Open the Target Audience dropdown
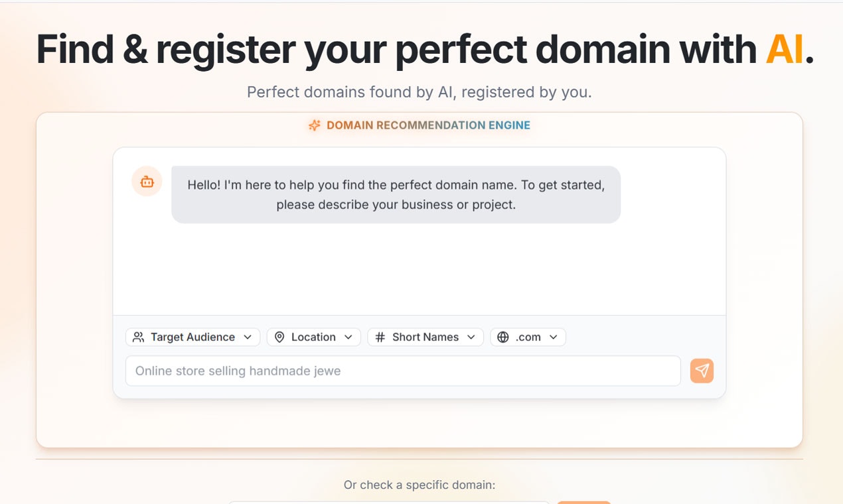The image size is (843, 504). (192, 337)
